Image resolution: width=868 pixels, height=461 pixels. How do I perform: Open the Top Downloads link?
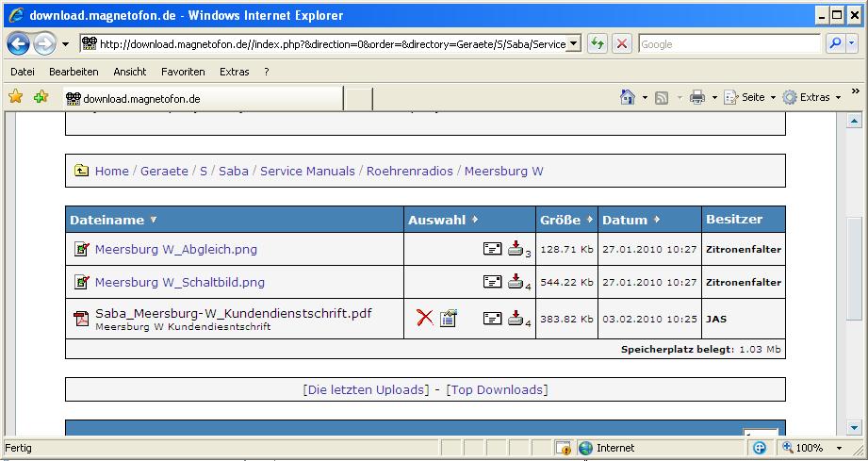pos(497,389)
